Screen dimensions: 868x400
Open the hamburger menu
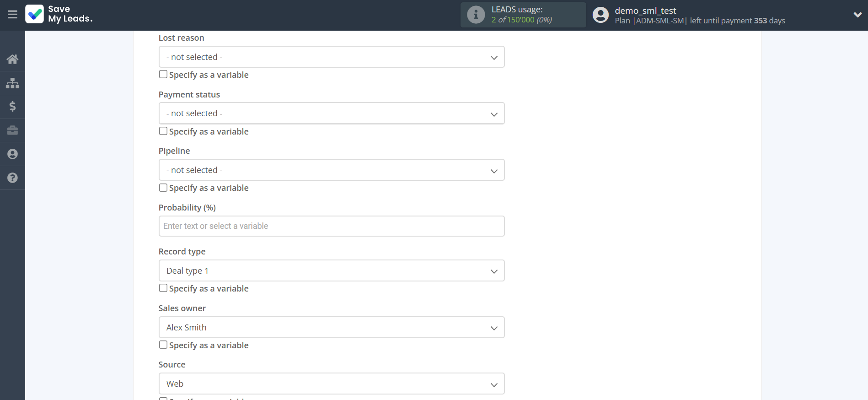12,15
